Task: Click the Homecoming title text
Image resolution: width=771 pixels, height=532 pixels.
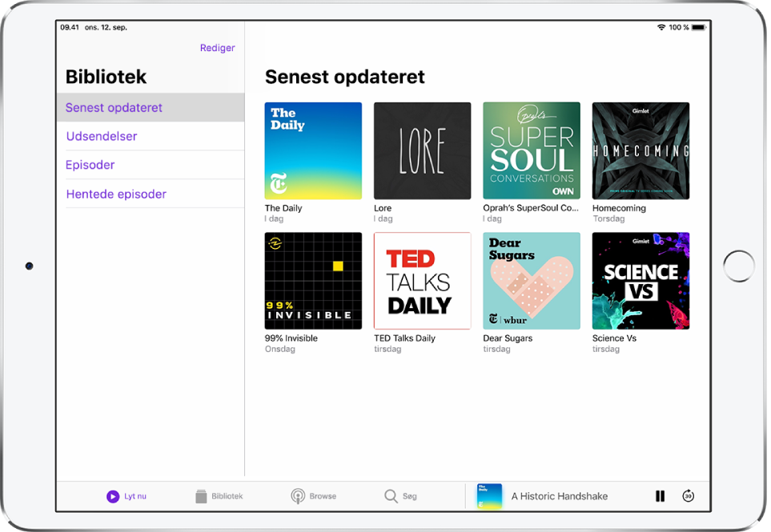Action: (619, 208)
